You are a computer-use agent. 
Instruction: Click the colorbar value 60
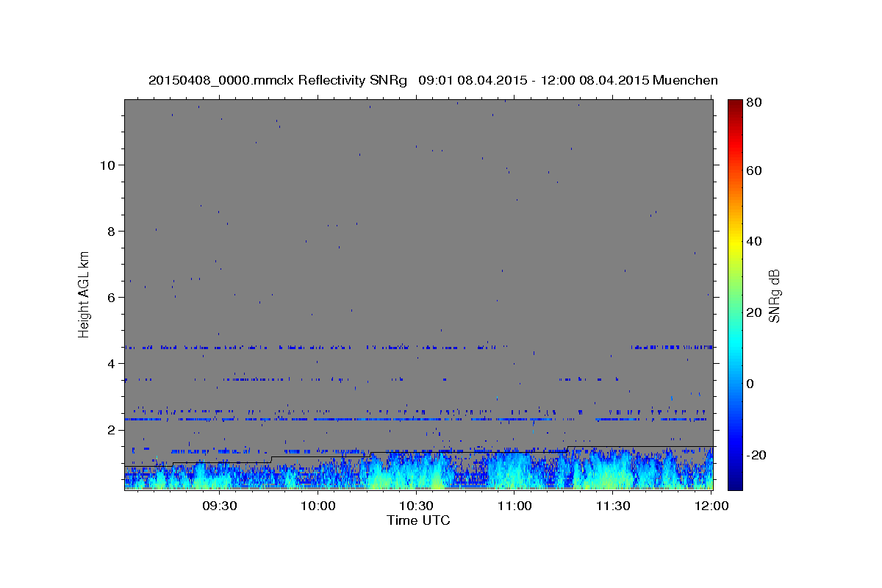(755, 171)
